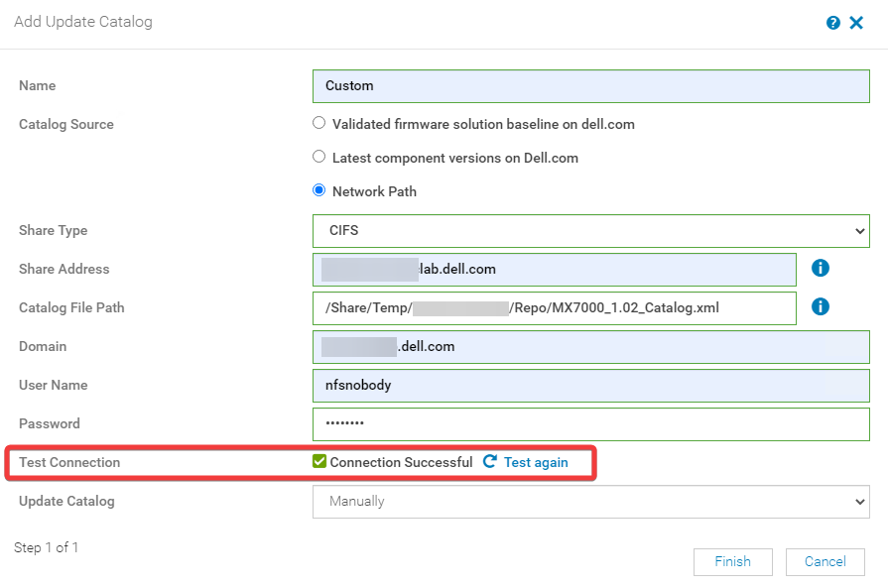Click the info icon beside Catalog File Path

(821, 307)
